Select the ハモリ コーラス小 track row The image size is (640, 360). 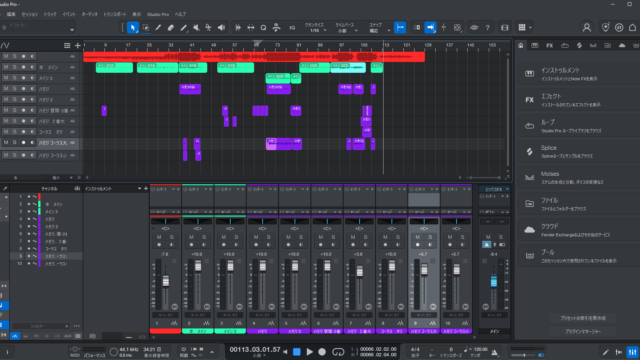tap(41, 155)
